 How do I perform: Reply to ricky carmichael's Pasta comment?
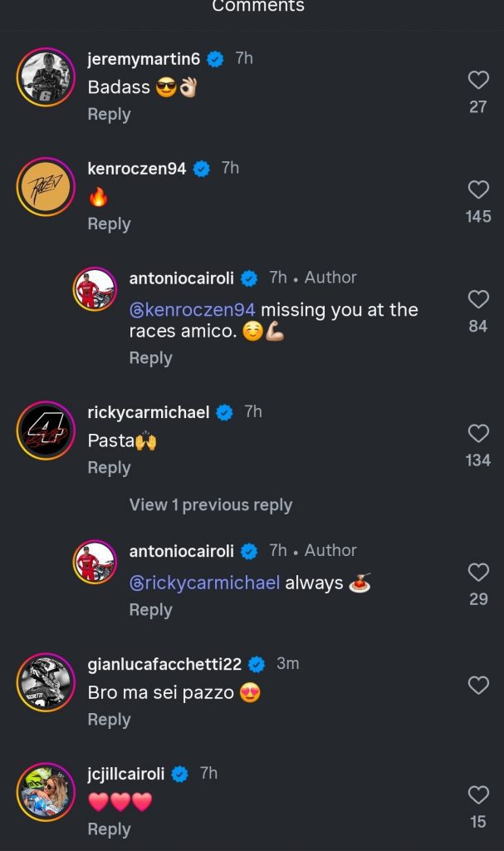(x=109, y=468)
